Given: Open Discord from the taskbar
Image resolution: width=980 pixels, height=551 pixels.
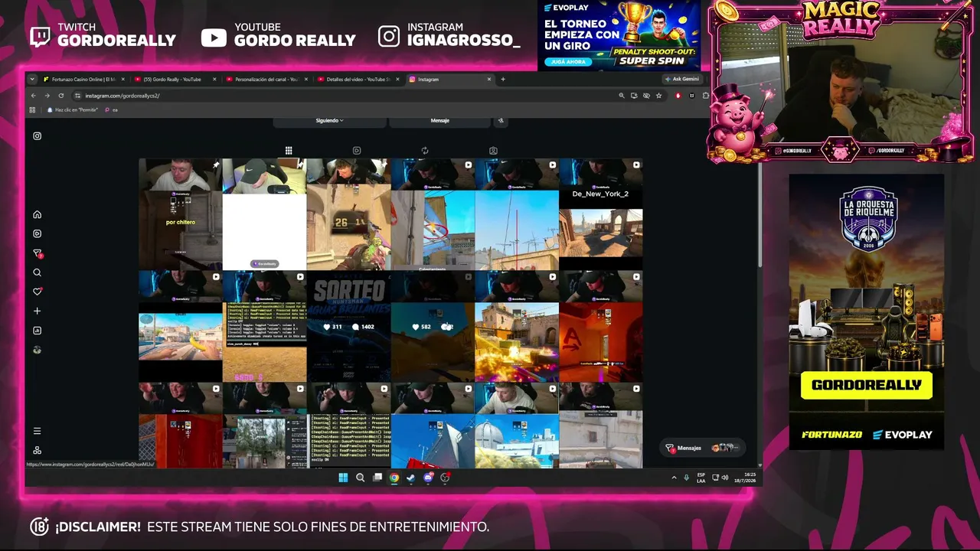Looking at the screenshot, I should coord(428,478).
